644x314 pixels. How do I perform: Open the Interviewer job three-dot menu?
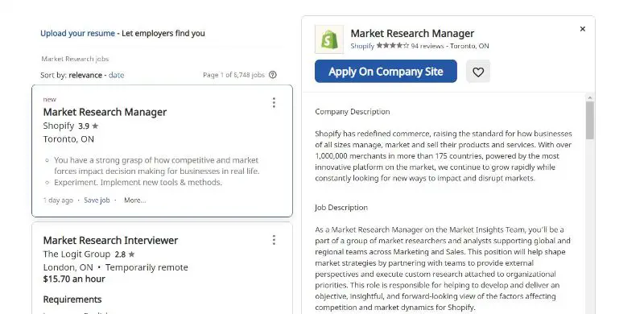click(x=274, y=240)
